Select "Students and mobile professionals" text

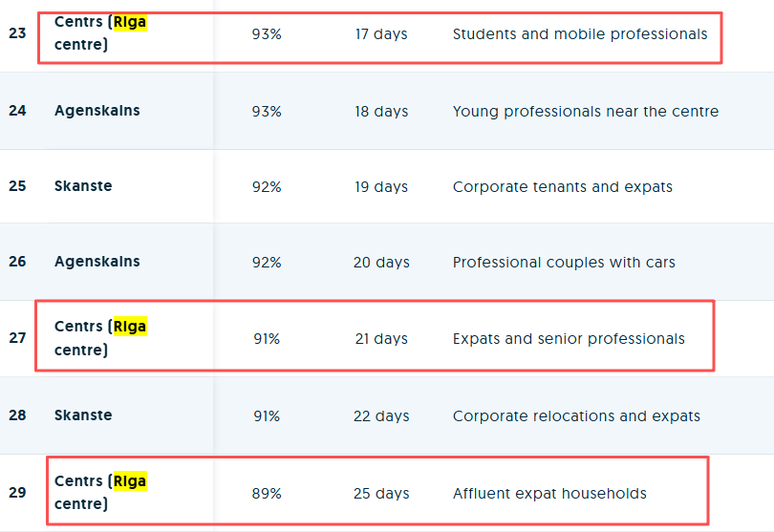(579, 34)
